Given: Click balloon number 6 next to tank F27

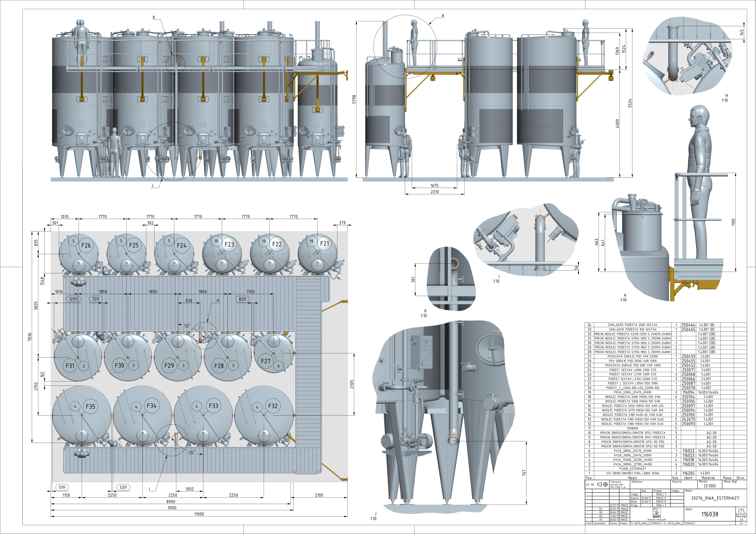Looking at the screenshot, I should point(279,366).
